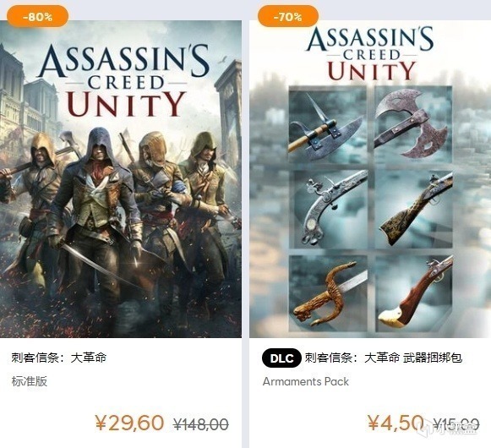Viewport: 491px width, 448px height.
Task: Select the silver flintlock pistol picture
Action: 328,210
